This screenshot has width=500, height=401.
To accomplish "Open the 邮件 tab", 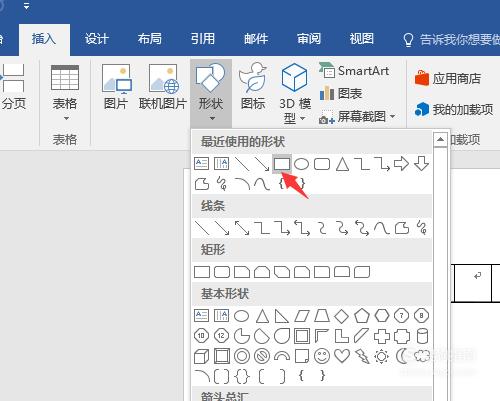I will pos(256,39).
